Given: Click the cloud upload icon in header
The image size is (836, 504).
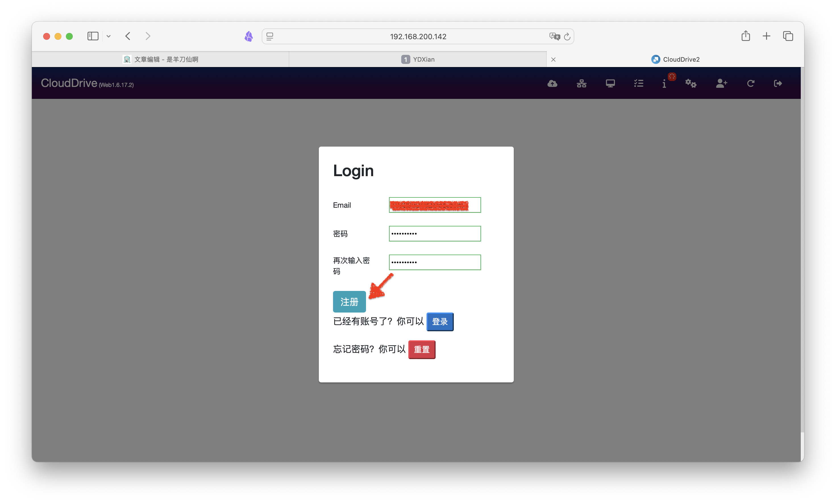Looking at the screenshot, I should 552,84.
